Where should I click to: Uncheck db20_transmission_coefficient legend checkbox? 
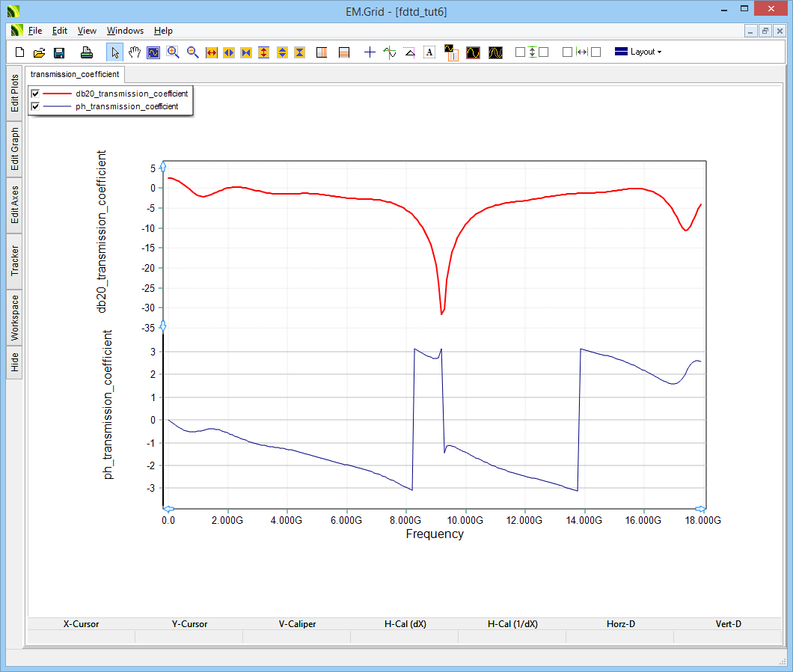[x=35, y=94]
